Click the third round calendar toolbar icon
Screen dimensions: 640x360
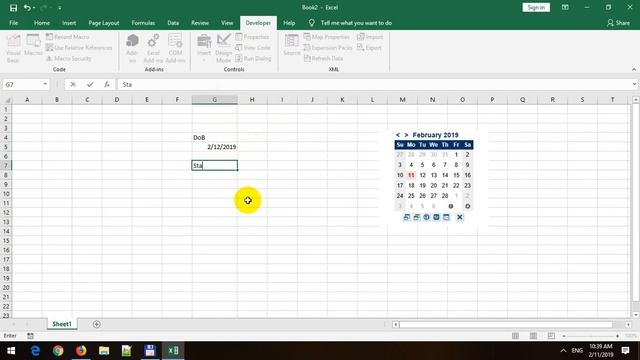(x=426, y=217)
